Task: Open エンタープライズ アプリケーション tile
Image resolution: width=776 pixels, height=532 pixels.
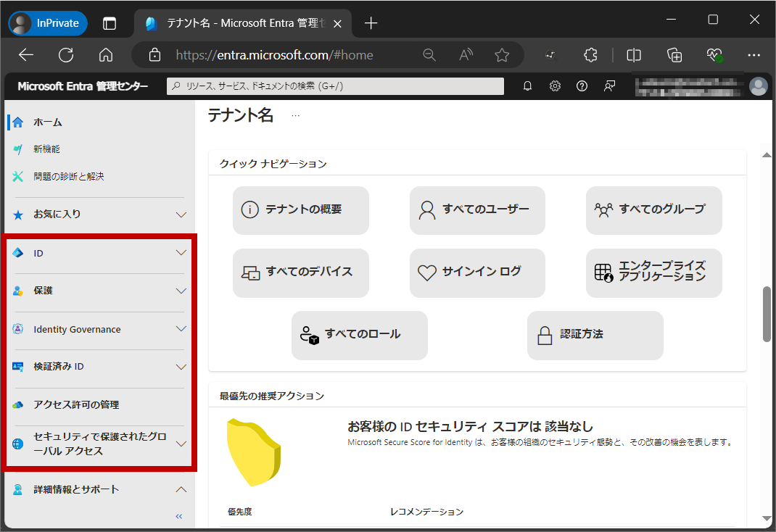Action: tap(653, 273)
